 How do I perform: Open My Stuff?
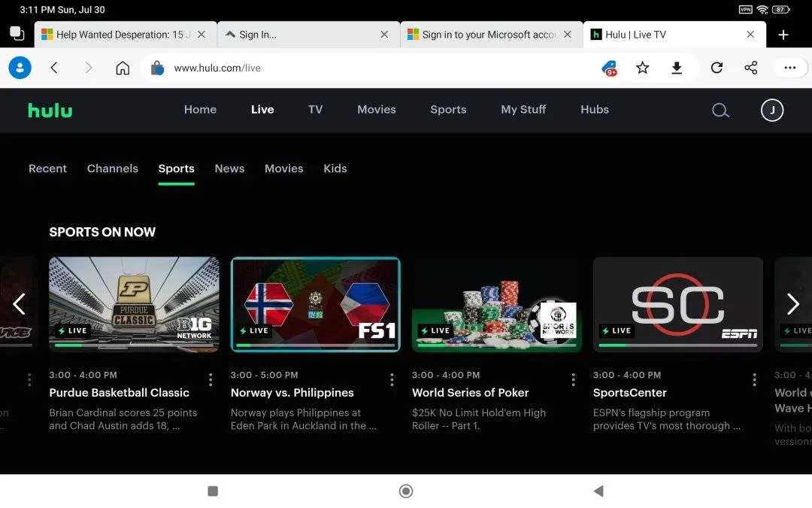click(523, 109)
